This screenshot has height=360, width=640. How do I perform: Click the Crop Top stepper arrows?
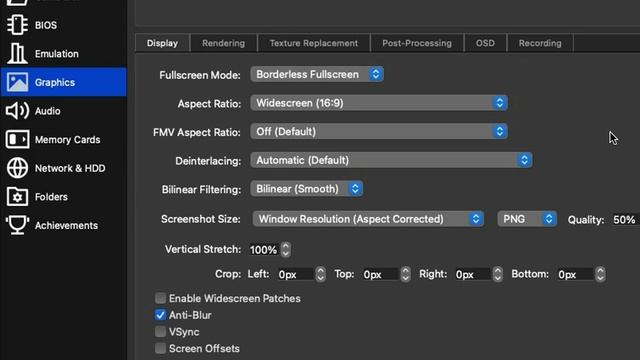point(405,274)
